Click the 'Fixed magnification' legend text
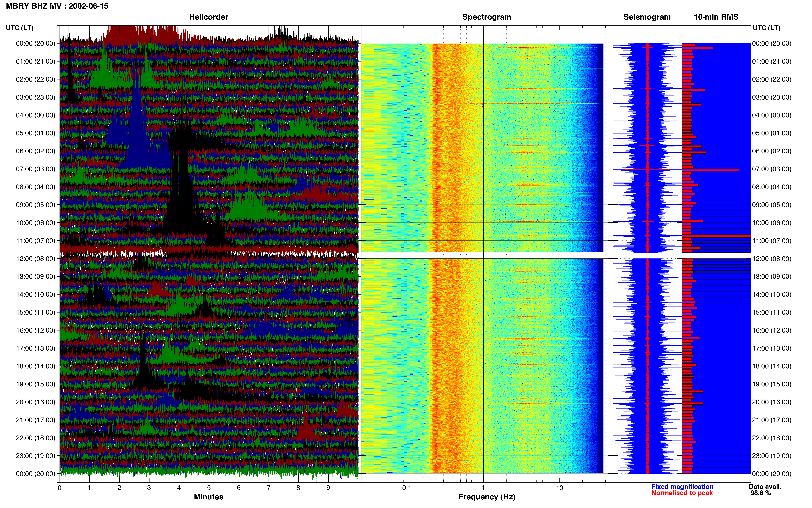 (682, 487)
